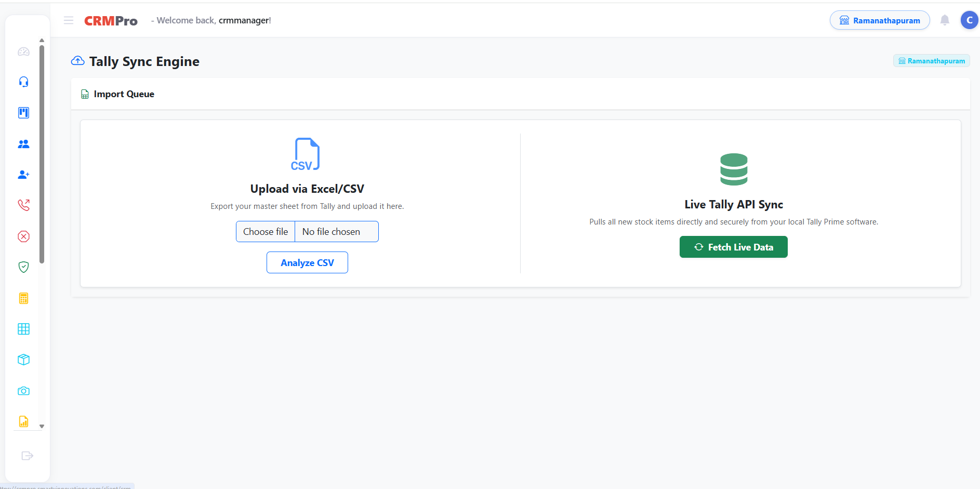Open the report chart file icon in sidebar
This screenshot has height=489, width=980.
coord(23,421)
